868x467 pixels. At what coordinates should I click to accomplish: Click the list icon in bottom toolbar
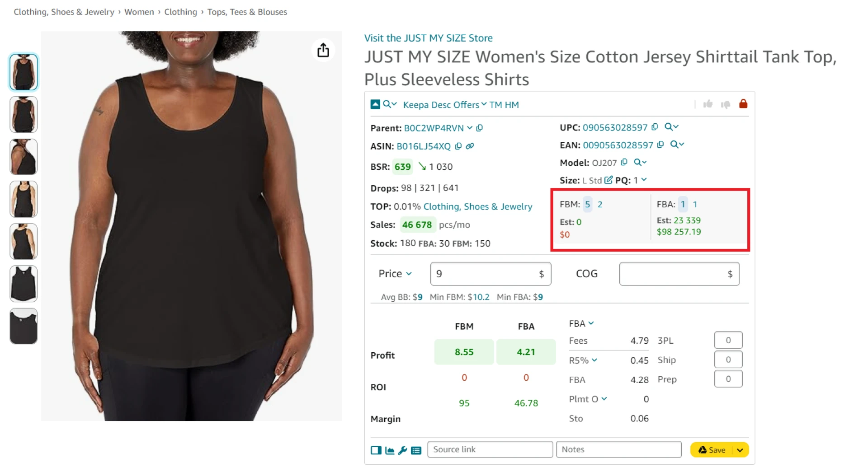416,450
